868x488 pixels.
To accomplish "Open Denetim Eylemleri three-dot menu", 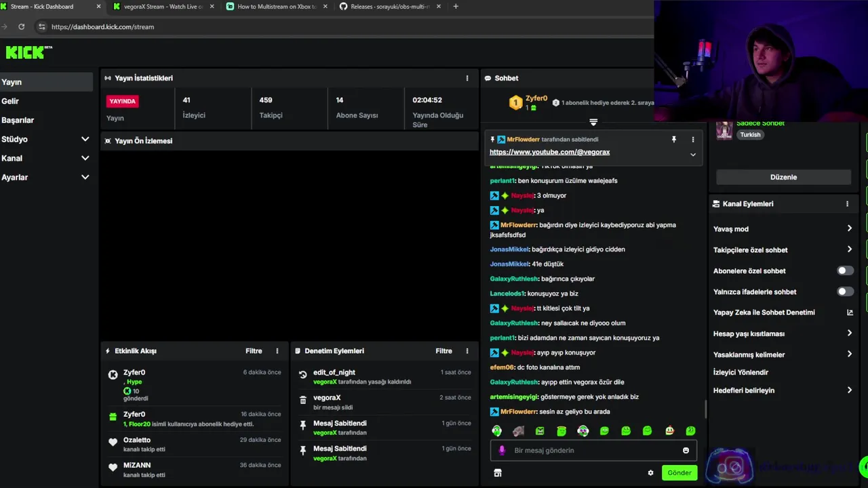I will (467, 351).
